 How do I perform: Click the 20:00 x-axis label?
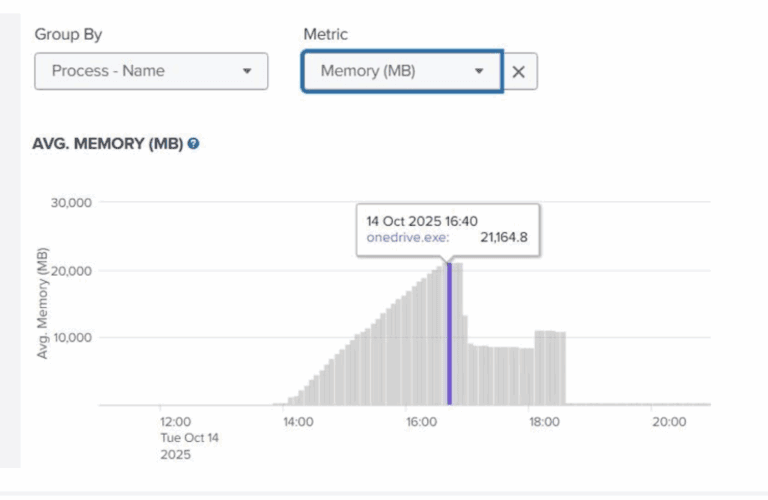point(667,422)
